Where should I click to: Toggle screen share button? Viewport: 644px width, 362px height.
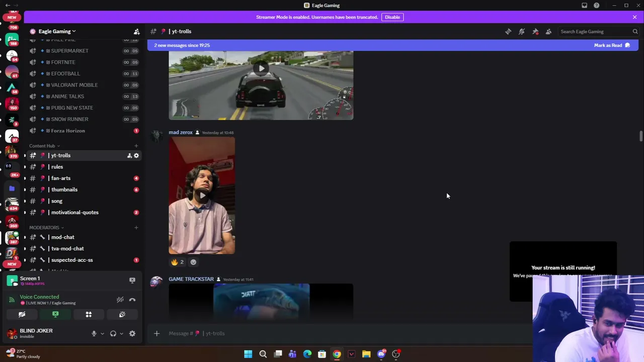click(55, 314)
